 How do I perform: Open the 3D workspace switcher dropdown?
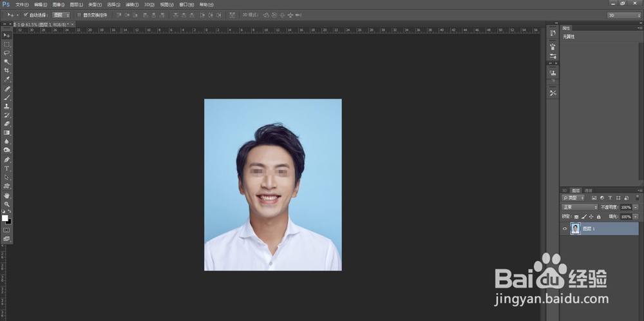[623, 15]
